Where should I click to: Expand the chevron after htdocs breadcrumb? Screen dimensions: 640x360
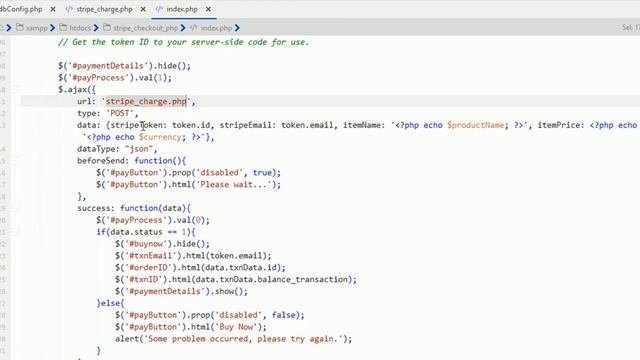(96, 28)
